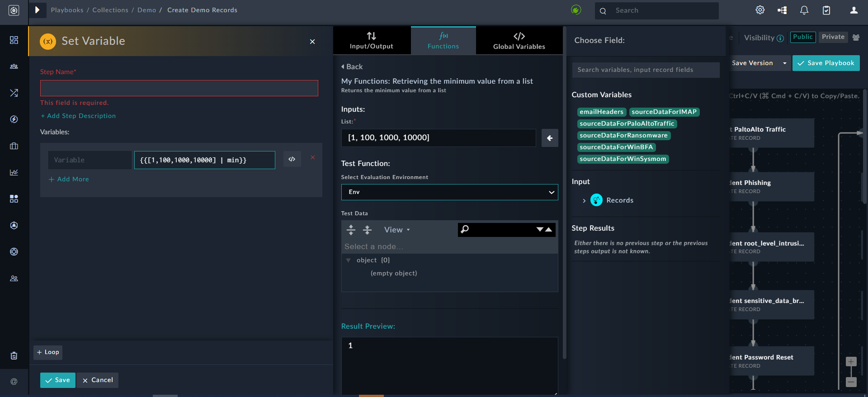Click the dynamic values code icon beside variable
Screen dimensions: 868x397
pos(292,159)
